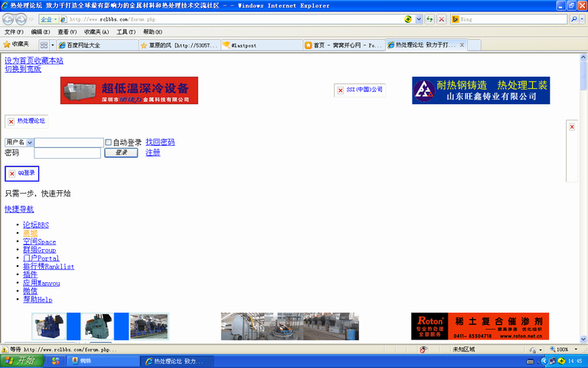Open the 论坛BBS navigation link
The width and height of the screenshot is (588, 368).
(36, 225)
